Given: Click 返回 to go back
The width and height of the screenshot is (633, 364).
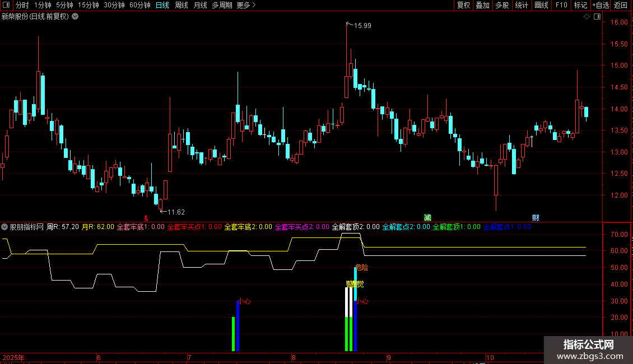Looking at the screenshot, I should tap(621, 5).
